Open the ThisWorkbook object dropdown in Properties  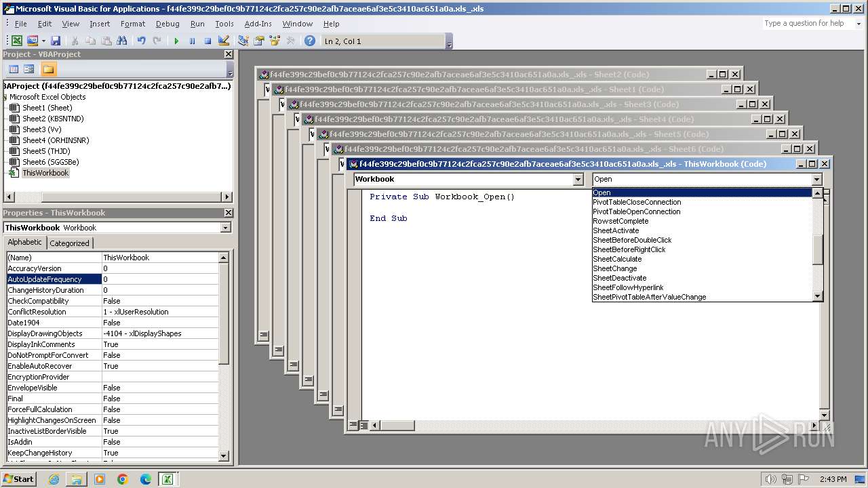point(225,228)
